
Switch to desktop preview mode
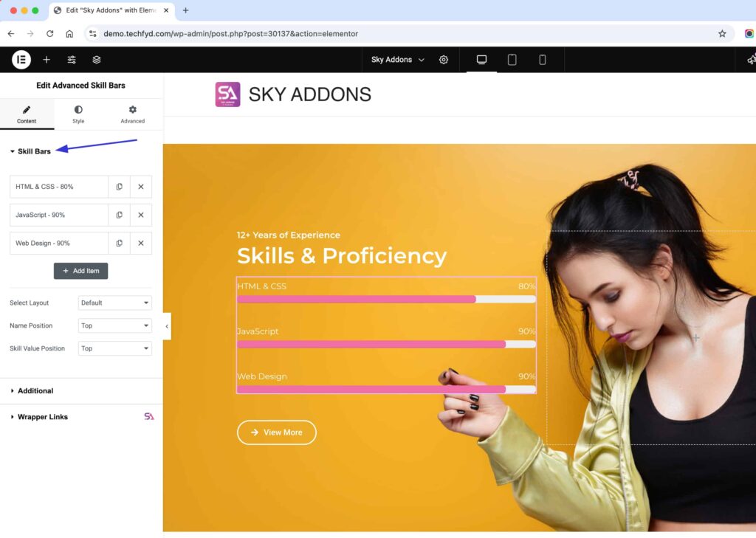point(481,60)
